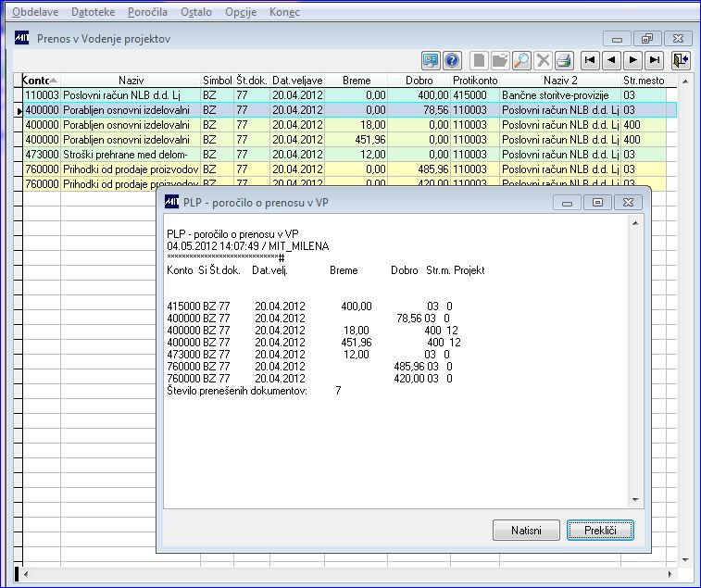Jump to first record with navigation arrow
Screen dimensions: 701x588
click(x=590, y=61)
